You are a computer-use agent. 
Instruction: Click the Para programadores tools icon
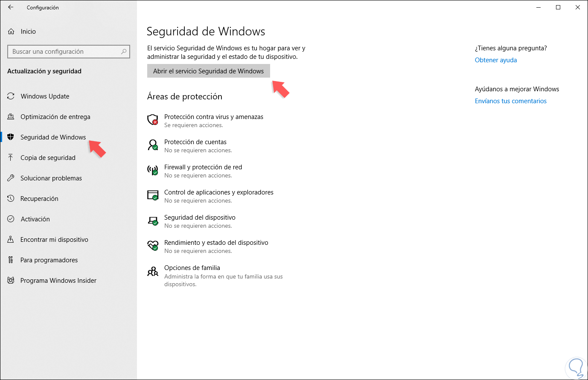(x=11, y=260)
